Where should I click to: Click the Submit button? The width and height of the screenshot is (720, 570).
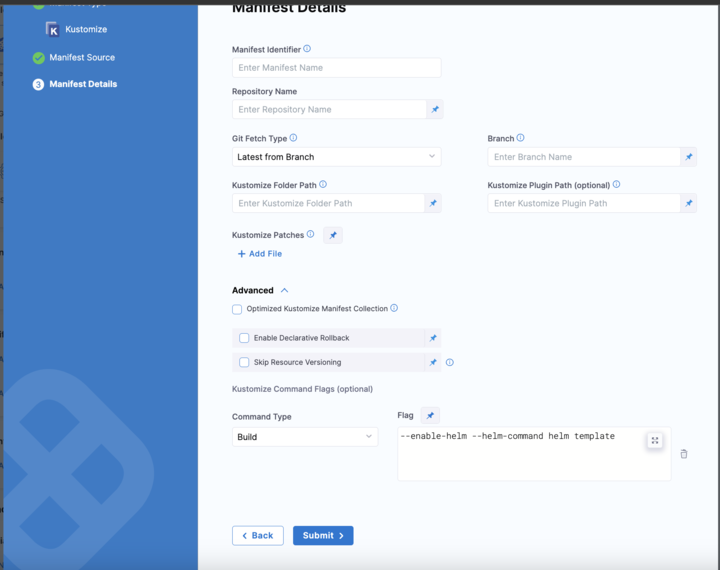[323, 536]
